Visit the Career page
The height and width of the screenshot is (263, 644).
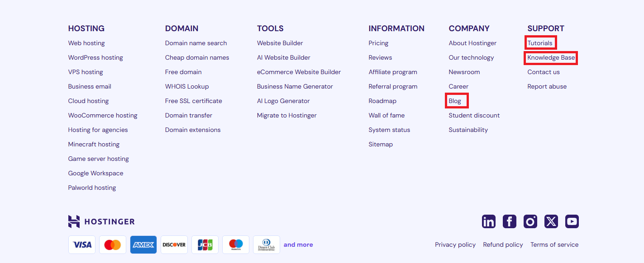click(x=458, y=86)
